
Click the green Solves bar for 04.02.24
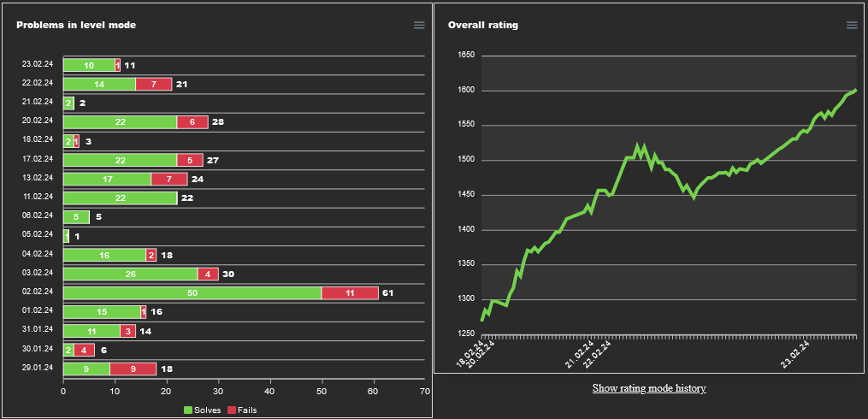coord(105,255)
